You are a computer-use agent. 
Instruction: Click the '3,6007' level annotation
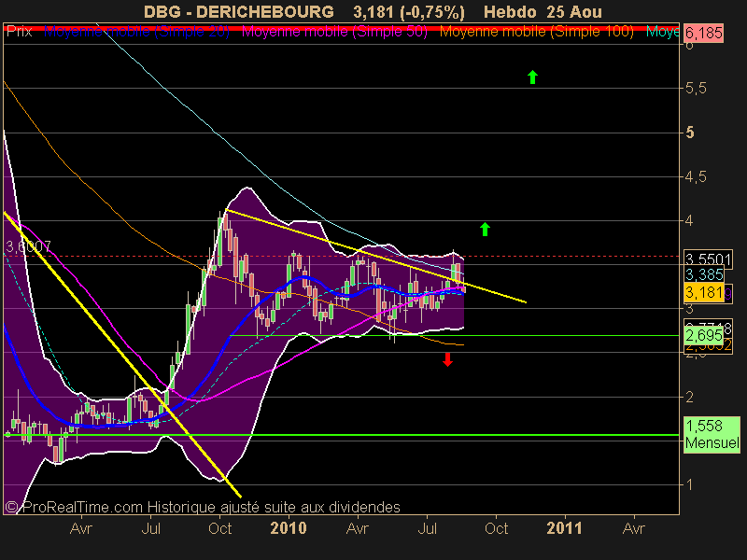[x=28, y=246]
